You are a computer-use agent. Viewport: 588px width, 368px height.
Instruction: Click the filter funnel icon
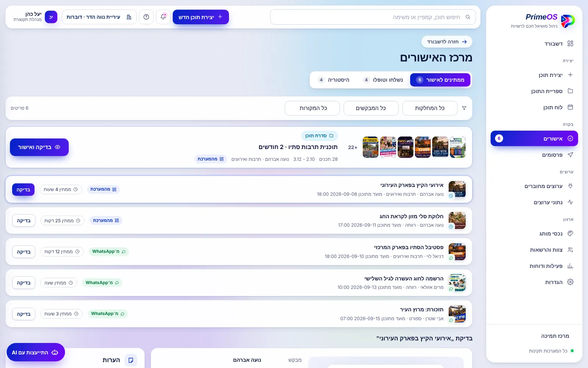[464, 108]
